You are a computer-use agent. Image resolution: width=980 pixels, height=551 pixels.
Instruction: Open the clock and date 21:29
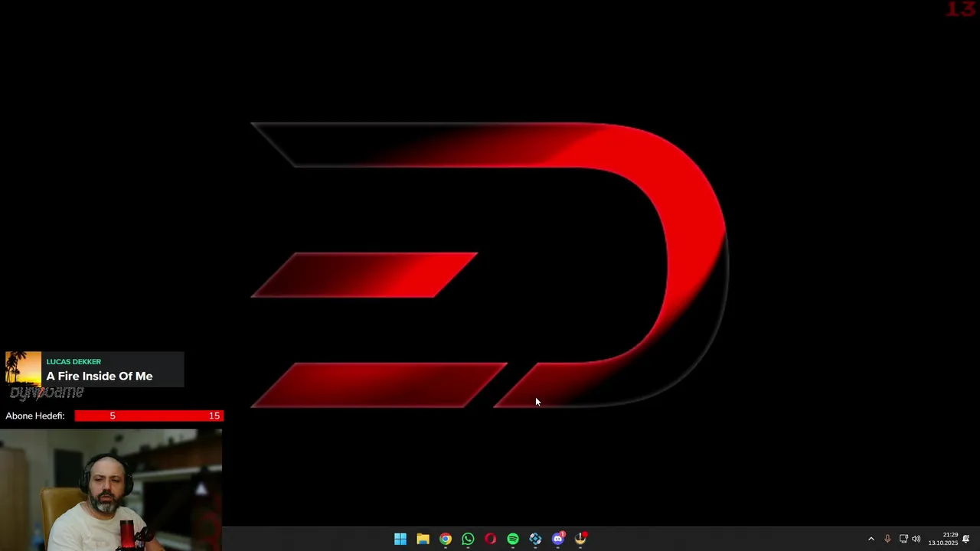tap(943, 539)
